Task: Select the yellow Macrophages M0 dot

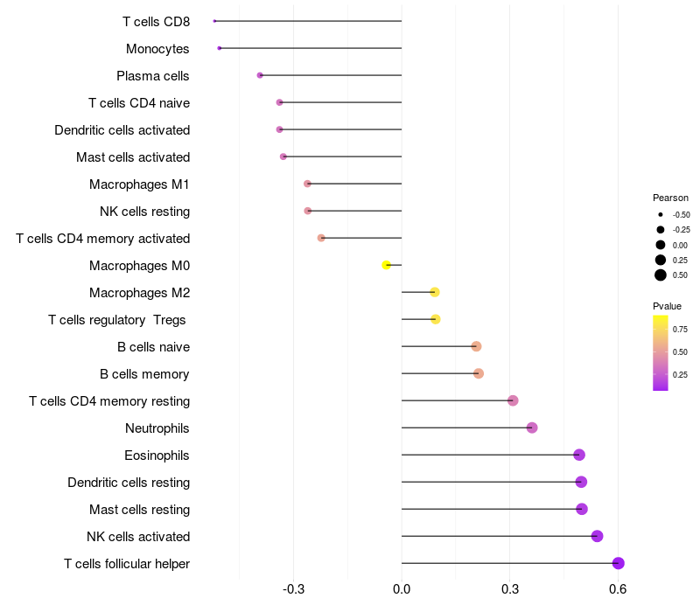Action: 386,265
